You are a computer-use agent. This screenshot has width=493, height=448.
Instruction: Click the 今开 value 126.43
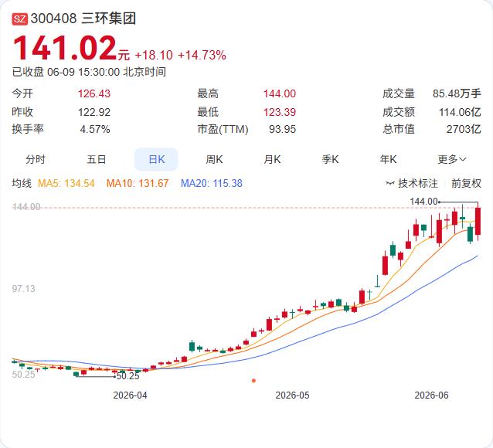coord(94,93)
